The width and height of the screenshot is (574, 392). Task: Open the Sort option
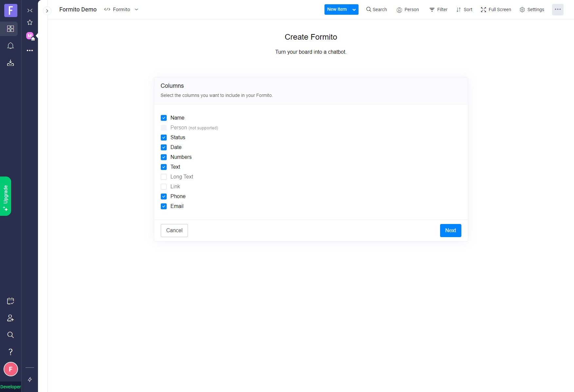pyautogui.click(x=464, y=9)
